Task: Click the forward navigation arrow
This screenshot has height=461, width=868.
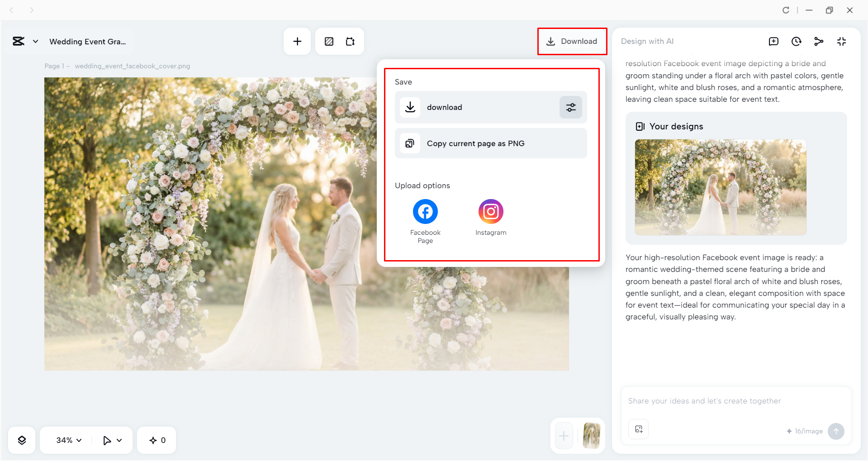Action: (x=32, y=10)
